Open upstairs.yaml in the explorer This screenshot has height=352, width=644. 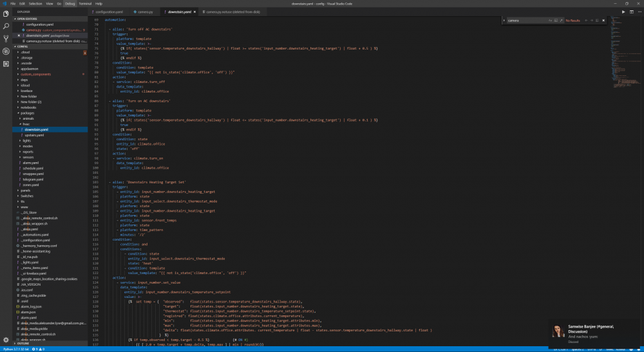click(34, 135)
